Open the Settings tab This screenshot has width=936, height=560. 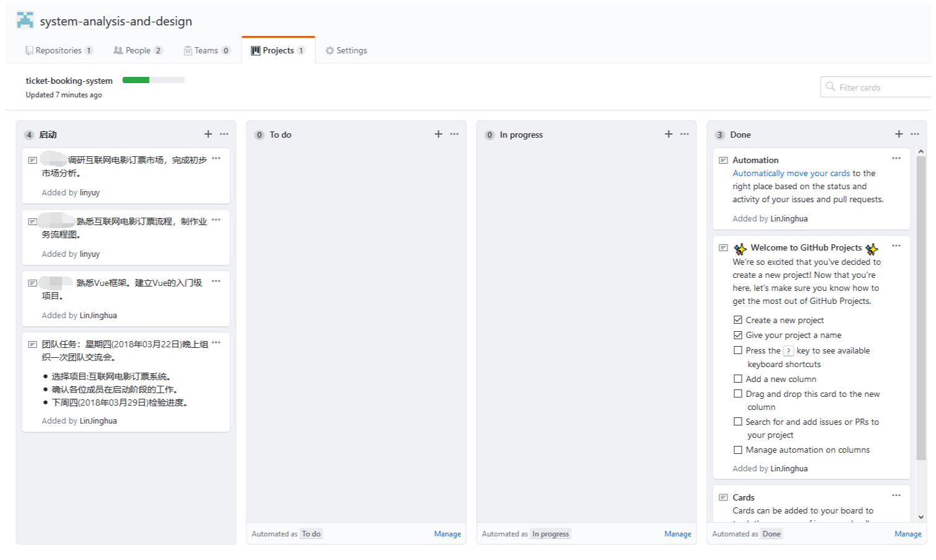(x=346, y=50)
